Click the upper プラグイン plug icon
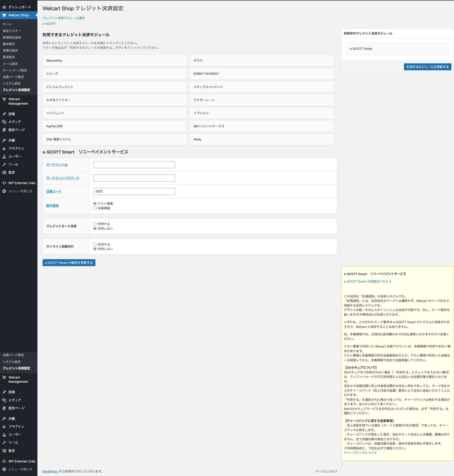This screenshot has height=476, width=454. [x=4, y=148]
